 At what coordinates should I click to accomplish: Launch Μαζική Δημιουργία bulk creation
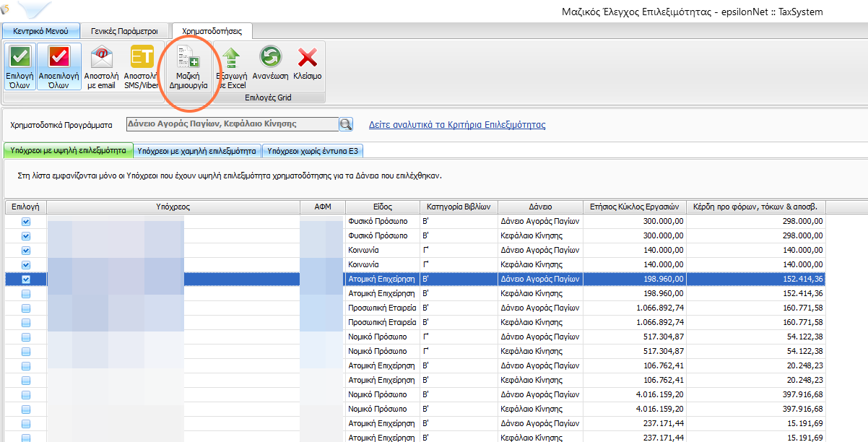pyautogui.click(x=188, y=66)
